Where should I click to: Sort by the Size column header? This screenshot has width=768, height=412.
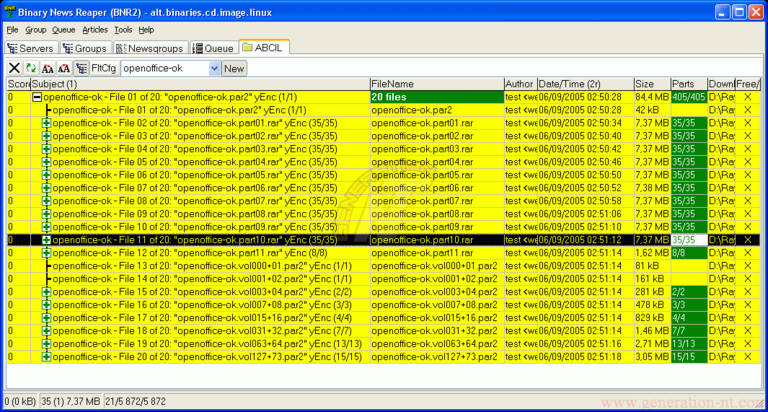[x=652, y=84]
